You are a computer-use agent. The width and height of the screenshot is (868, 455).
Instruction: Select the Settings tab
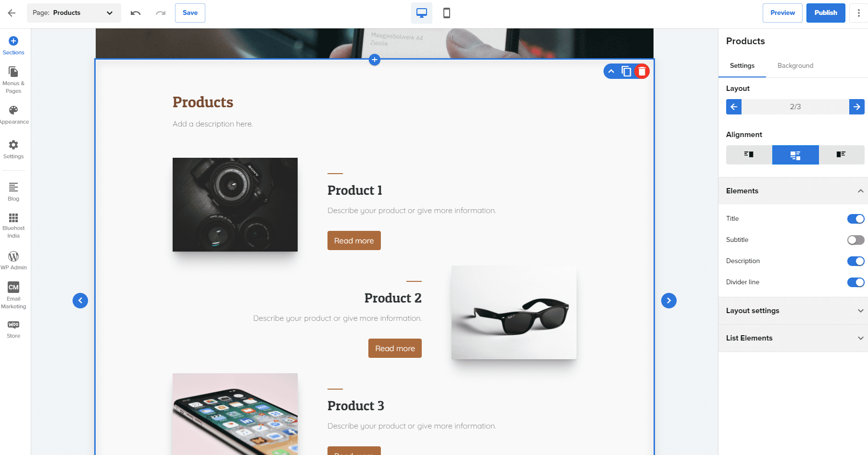(742, 66)
